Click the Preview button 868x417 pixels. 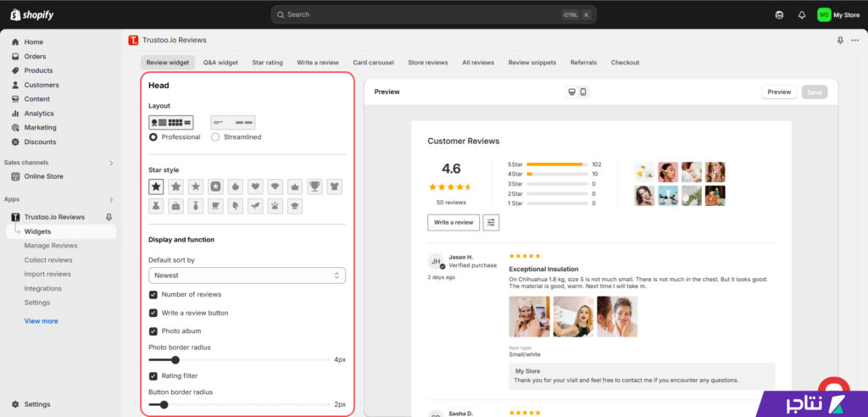780,92
